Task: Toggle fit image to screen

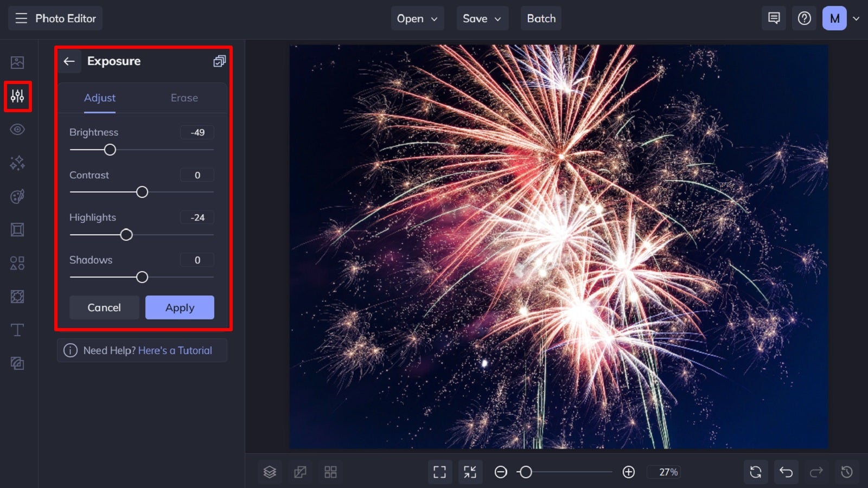Action: (470, 472)
